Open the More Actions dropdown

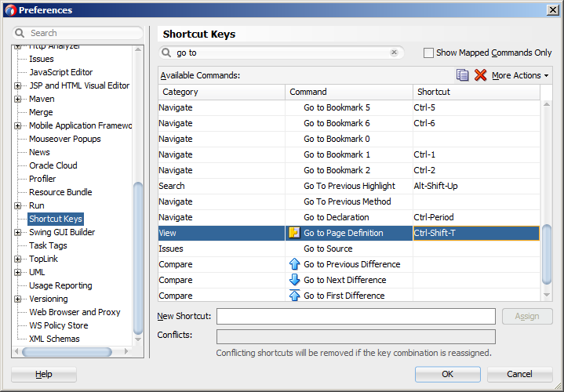pyautogui.click(x=520, y=75)
